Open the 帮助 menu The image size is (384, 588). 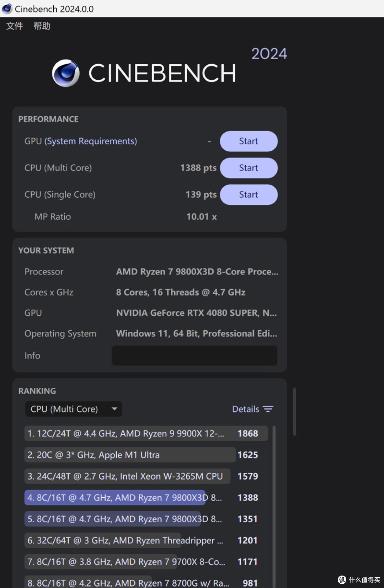[x=42, y=26]
